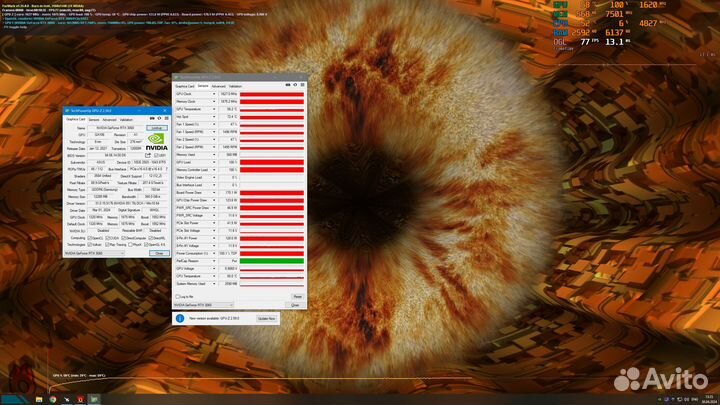Click Close button in Graphics Card window

click(x=159, y=253)
